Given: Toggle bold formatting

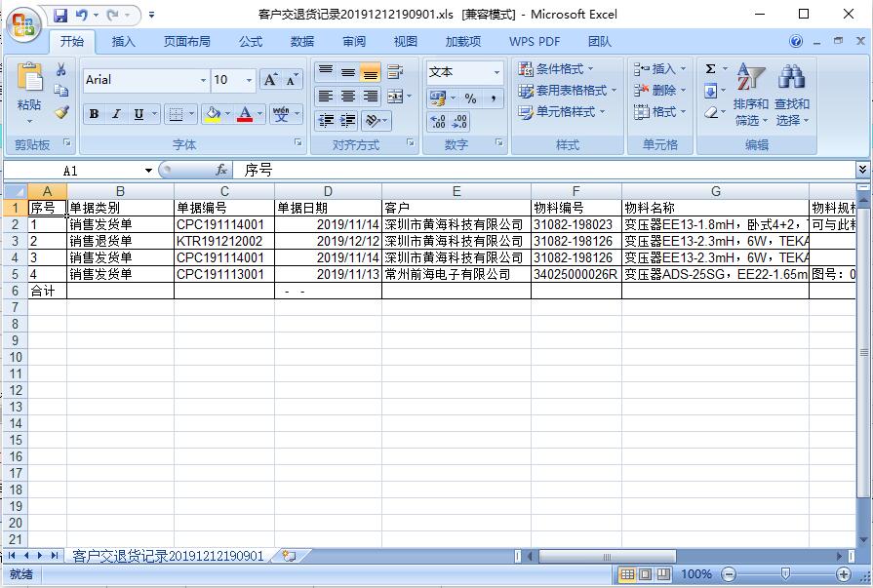Looking at the screenshot, I should (x=94, y=114).
